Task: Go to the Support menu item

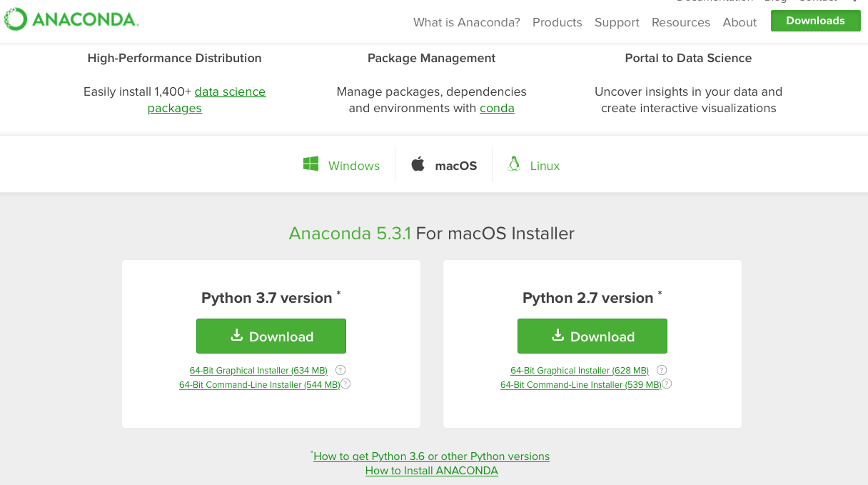Action: pos(617,22)
